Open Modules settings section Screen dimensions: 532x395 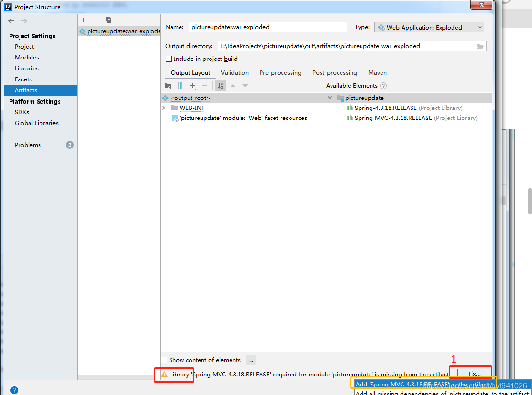click(x=27, y=57)
